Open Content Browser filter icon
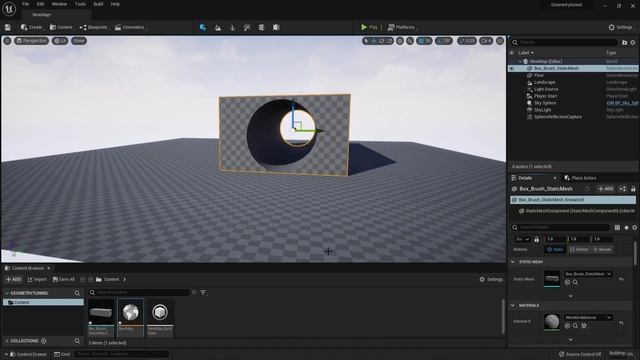Image resolution: width=640 pixels, height=360 pixels. (203, 292)
